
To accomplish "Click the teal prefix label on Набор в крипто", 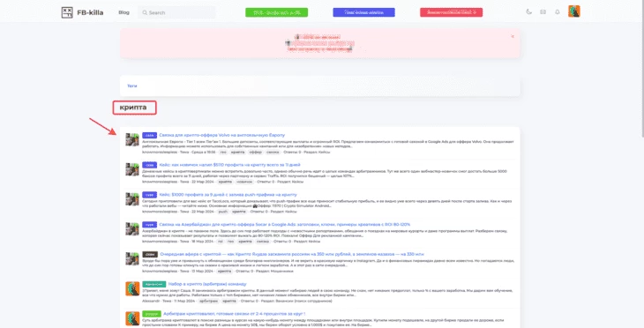I will [x=154, y=284].
